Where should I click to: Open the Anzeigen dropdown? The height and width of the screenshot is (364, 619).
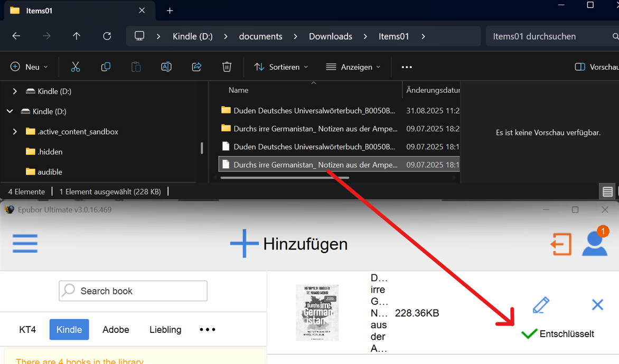[353, 66]
